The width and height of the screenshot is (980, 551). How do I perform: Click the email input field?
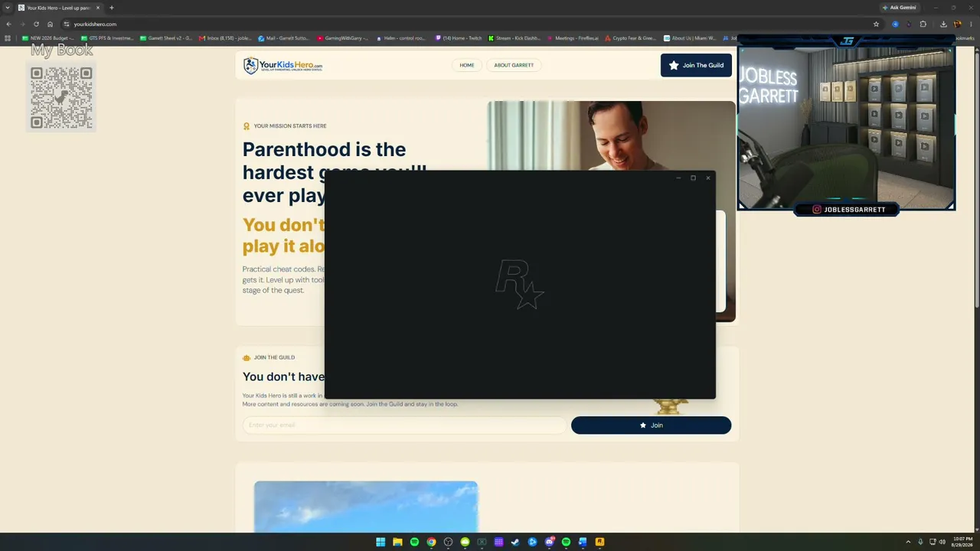[x=403, y=425]
